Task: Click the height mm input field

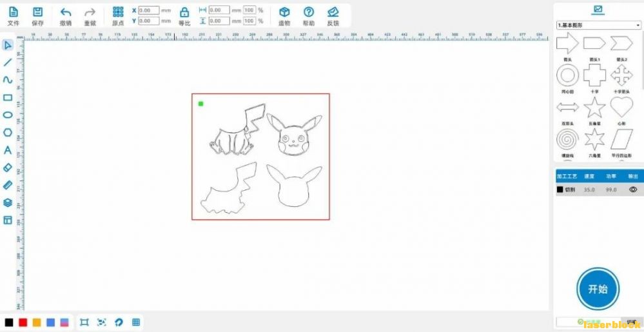Action: pyautogui.click(x=219, y=21)
